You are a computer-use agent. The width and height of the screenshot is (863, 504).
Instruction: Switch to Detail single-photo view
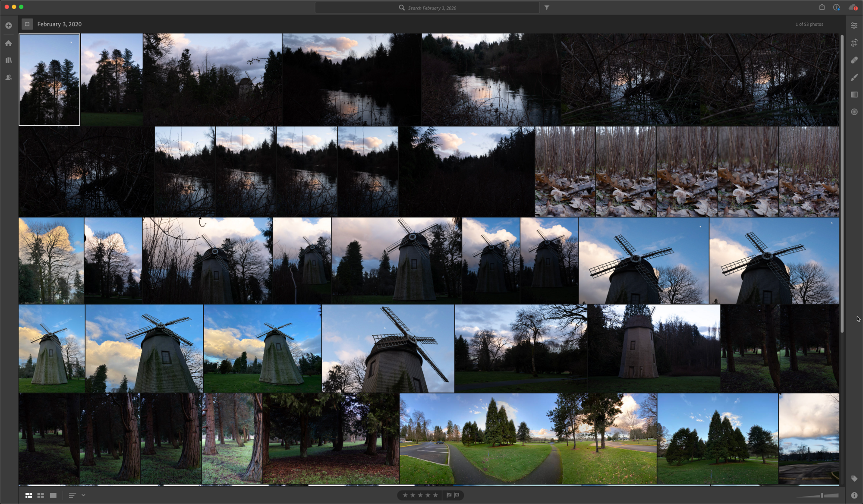pyautogui.click(x=53, y=495)
